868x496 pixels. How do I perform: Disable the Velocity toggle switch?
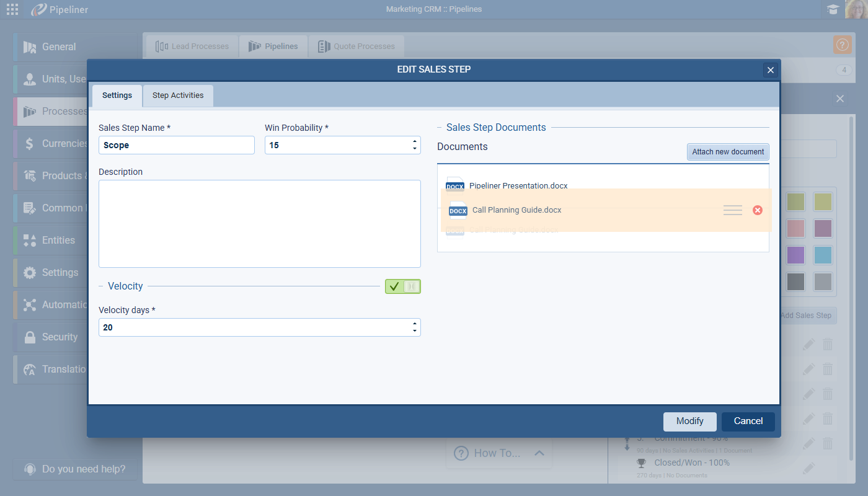(402, 286)
